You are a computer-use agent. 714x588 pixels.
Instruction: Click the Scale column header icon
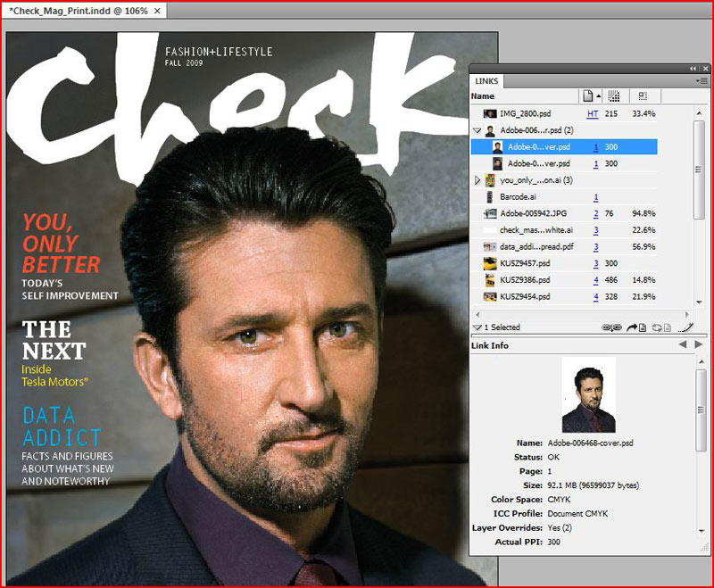pos(643,96)
